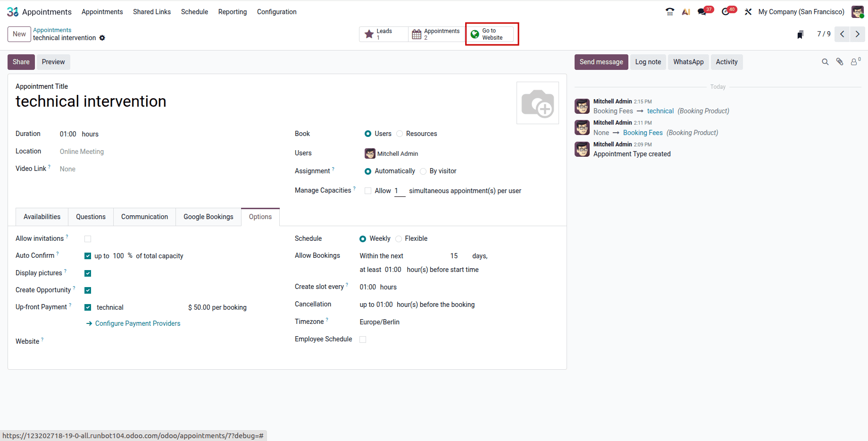Select the Flexible schedule option
The height and width of the screenshot is (441, 868).
pyautogui.click(x=399, y=239)
